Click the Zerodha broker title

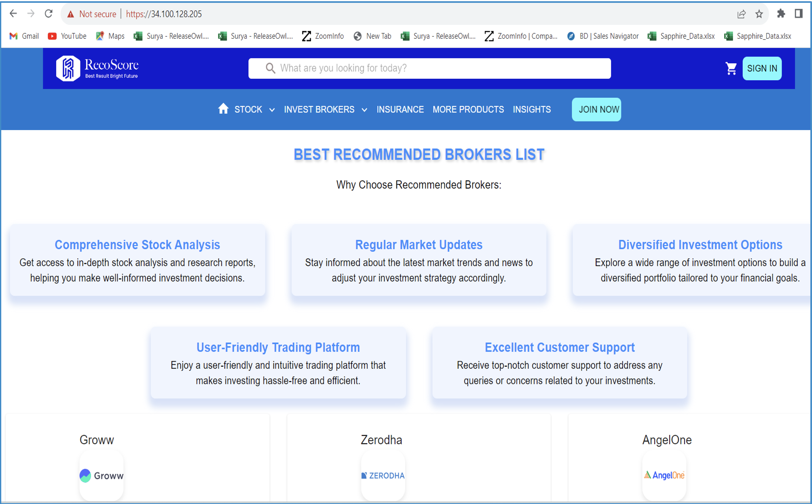[381, 440]
